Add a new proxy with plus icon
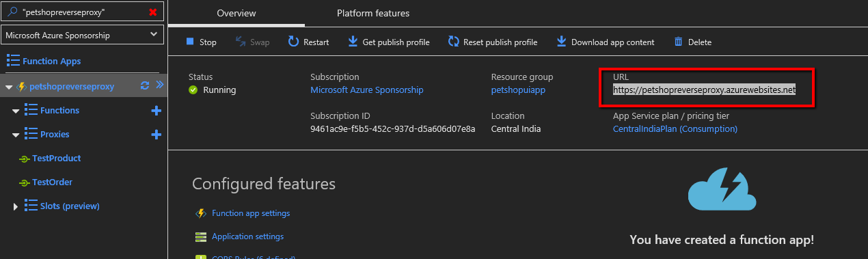Image resolution: width=868 pixels, height=259 pixels. click(x=156, y=134)
